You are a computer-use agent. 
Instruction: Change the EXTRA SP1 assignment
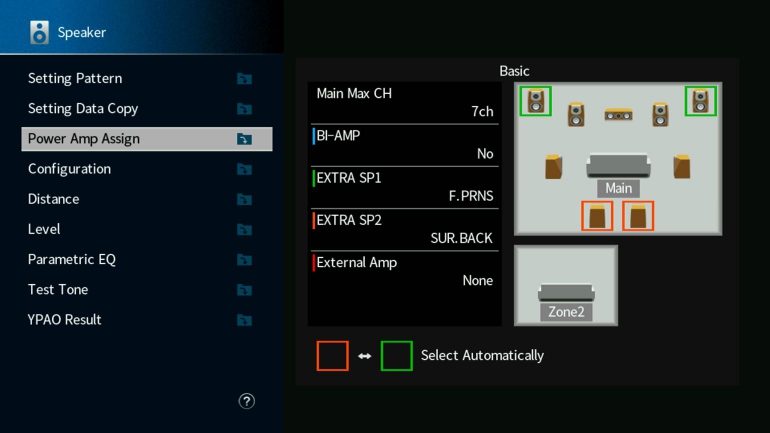tap(404, 187)
